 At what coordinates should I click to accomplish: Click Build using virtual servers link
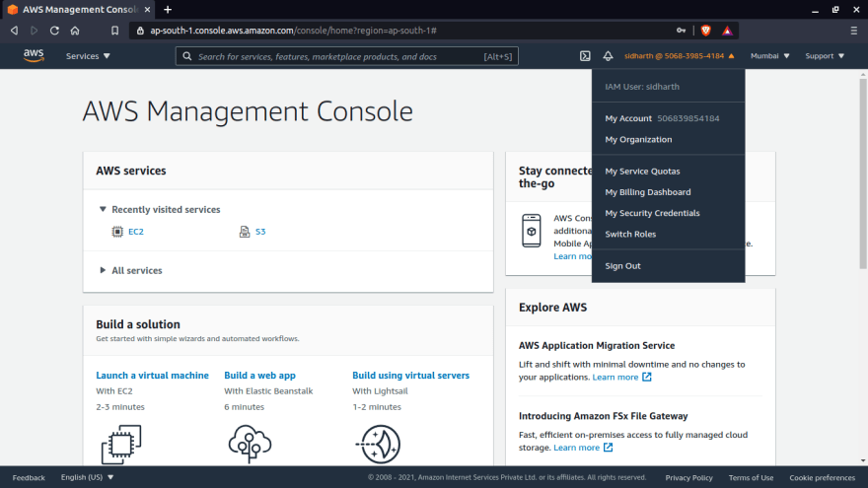click(x=410, y=376)
